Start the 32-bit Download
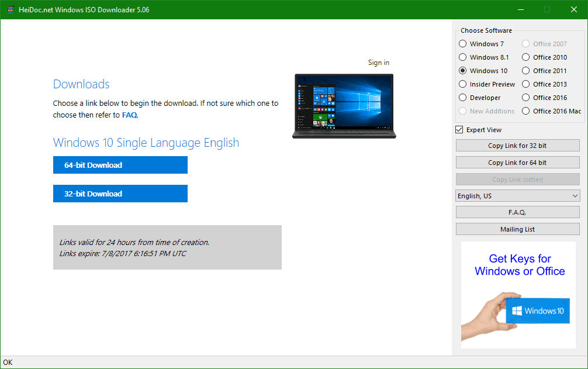Image resolution: width=588 pixels, height=369 pixels. (120, 194)
